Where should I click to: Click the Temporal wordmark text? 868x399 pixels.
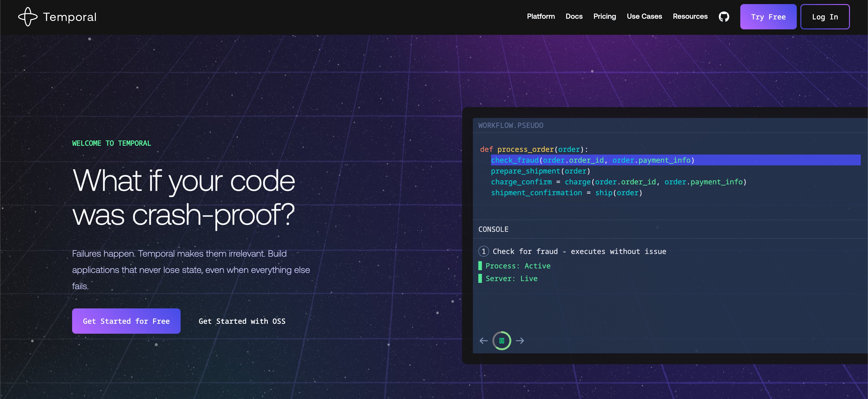pyautogui.click(x=70, y=17)
